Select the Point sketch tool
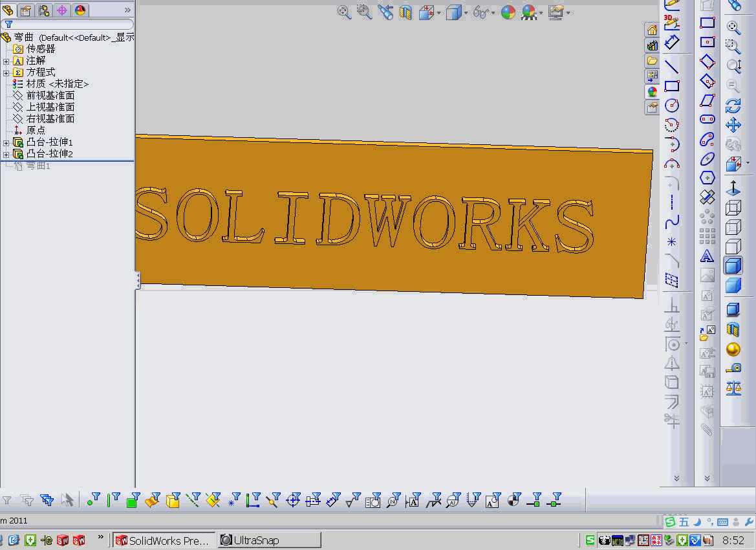 672,241
